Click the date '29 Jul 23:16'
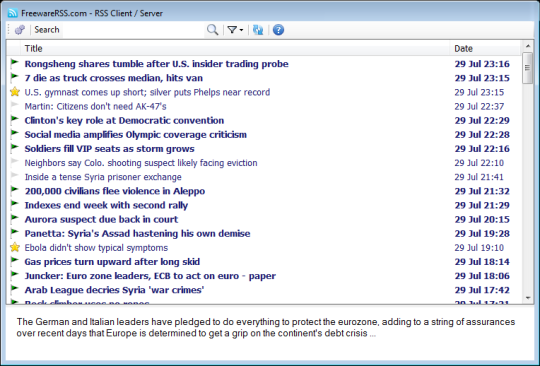Image resolution: width=540 pixels, height=366 pixels. (482, 64)
